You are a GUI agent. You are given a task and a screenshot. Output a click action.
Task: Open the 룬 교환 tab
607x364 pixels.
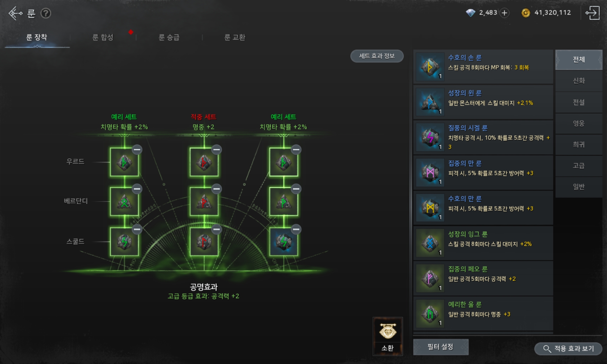235,37
